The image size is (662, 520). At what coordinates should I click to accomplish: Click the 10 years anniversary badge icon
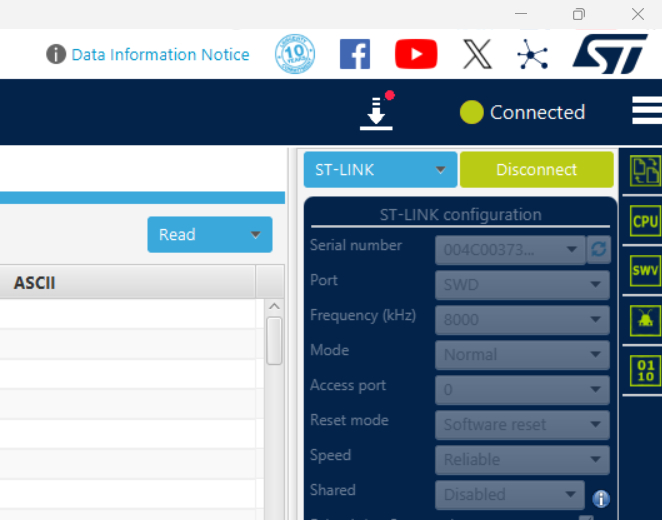click(x=295, y=54)
